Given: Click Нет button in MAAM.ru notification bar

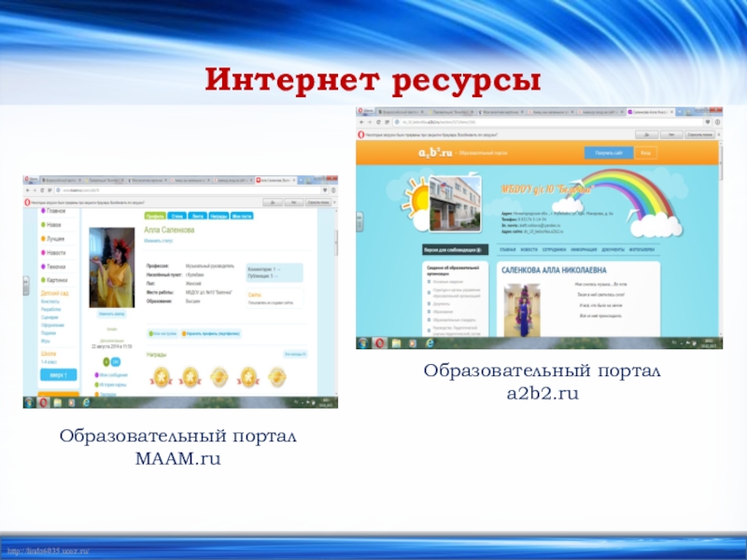Looking at the screenshot, I should pos(294,203).
